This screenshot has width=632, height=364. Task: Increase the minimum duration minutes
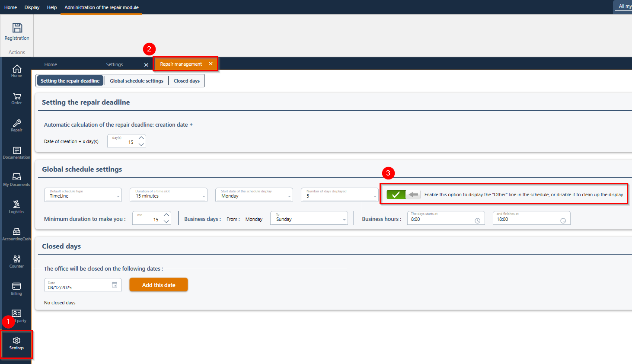166,215
